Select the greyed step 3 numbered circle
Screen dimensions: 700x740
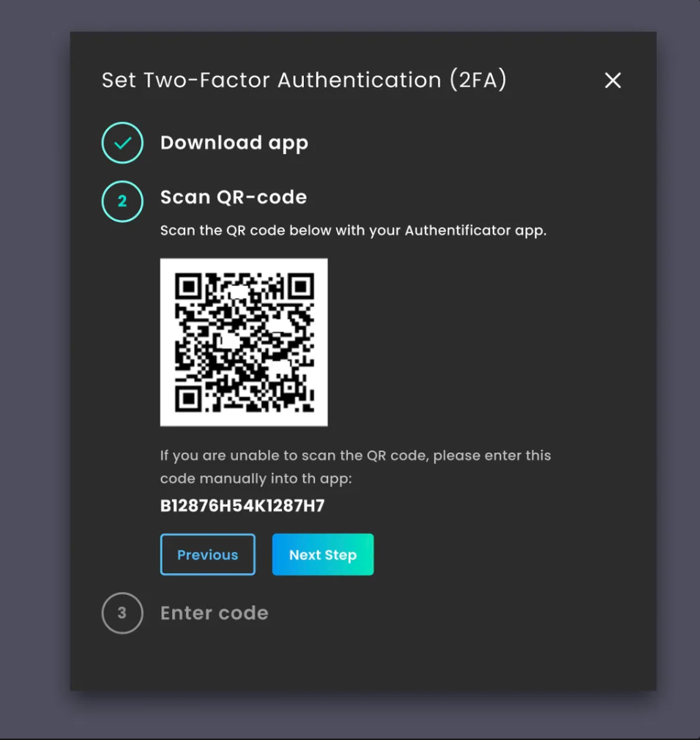[122, 613]
